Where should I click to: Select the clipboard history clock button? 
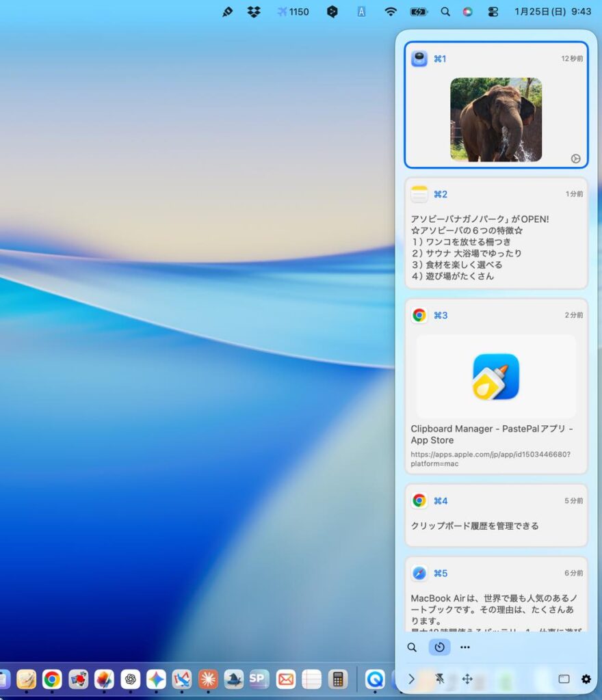click(439, 647)
